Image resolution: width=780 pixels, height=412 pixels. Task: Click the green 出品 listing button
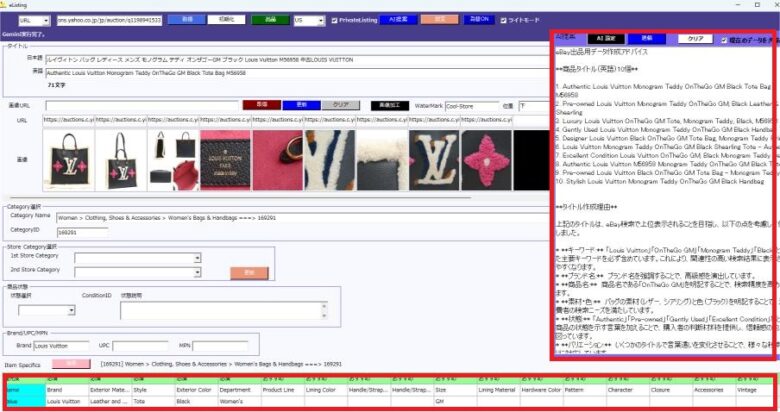(x=270, y=20)
